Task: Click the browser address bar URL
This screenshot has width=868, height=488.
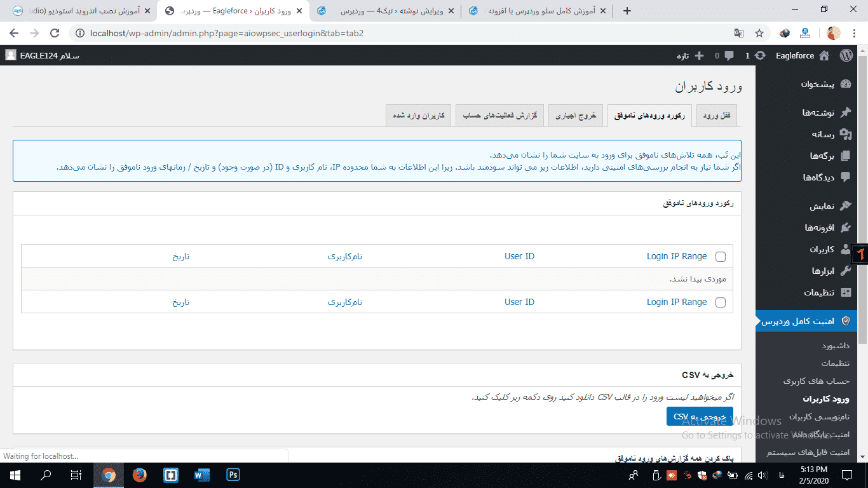Action: tap(227, 33)
